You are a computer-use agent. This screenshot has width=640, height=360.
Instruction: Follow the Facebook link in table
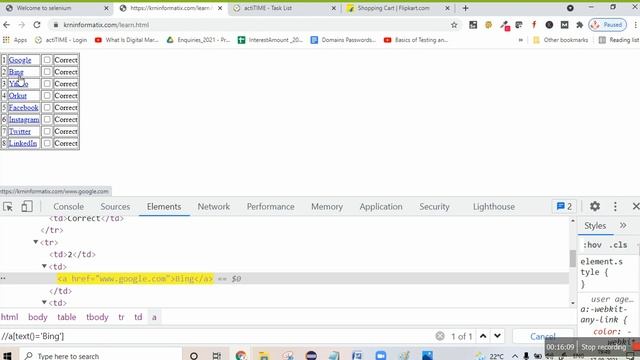pyautogui.click(x=23, y=107)
